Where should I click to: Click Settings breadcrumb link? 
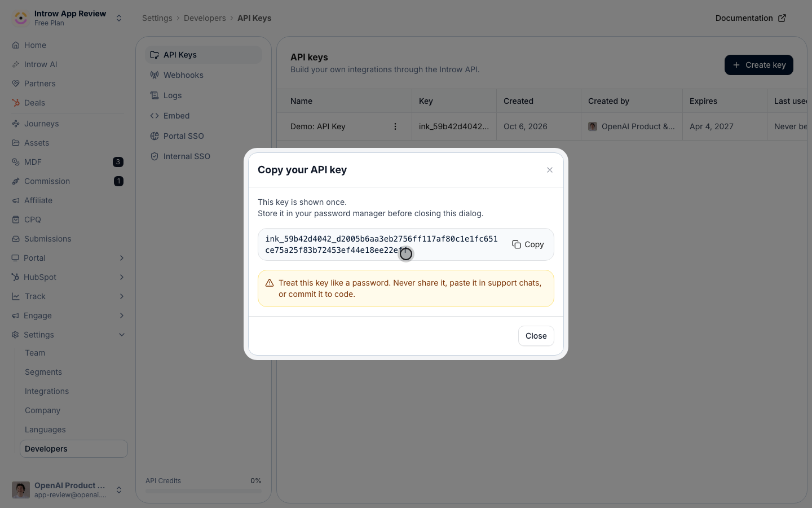pyautogui.click(x=157, y=18)
